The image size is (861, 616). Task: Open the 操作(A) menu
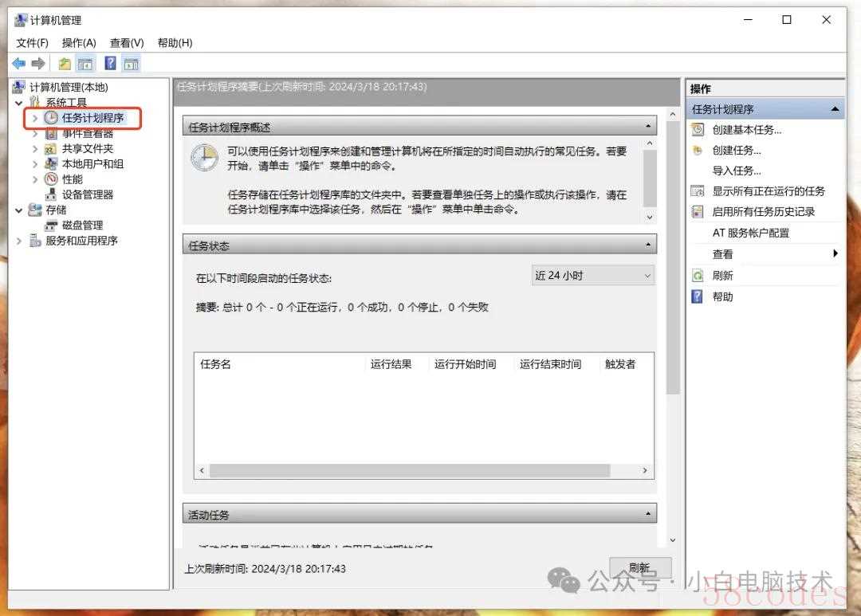point(79,43)
